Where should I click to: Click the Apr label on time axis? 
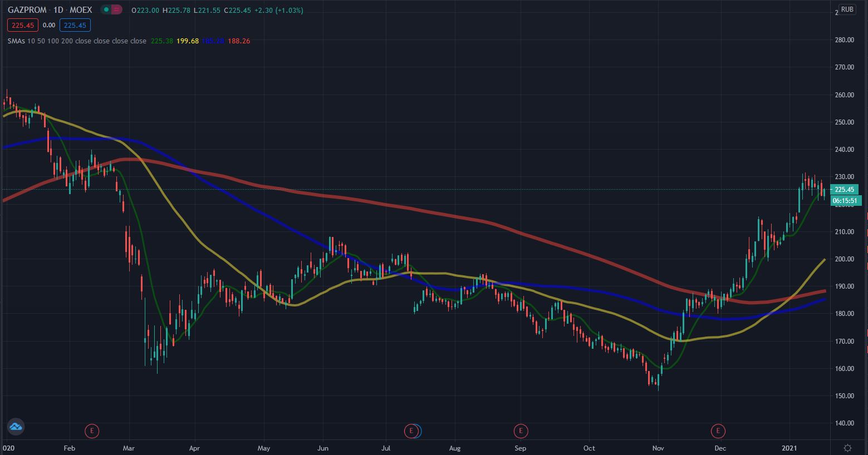pos(194,448)
